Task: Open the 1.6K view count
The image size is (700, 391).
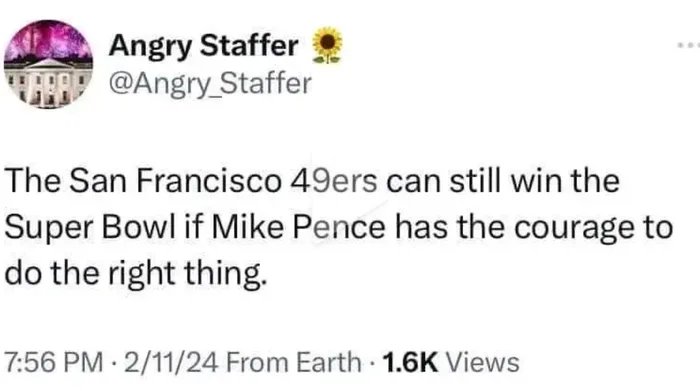Action: (410, 362)
